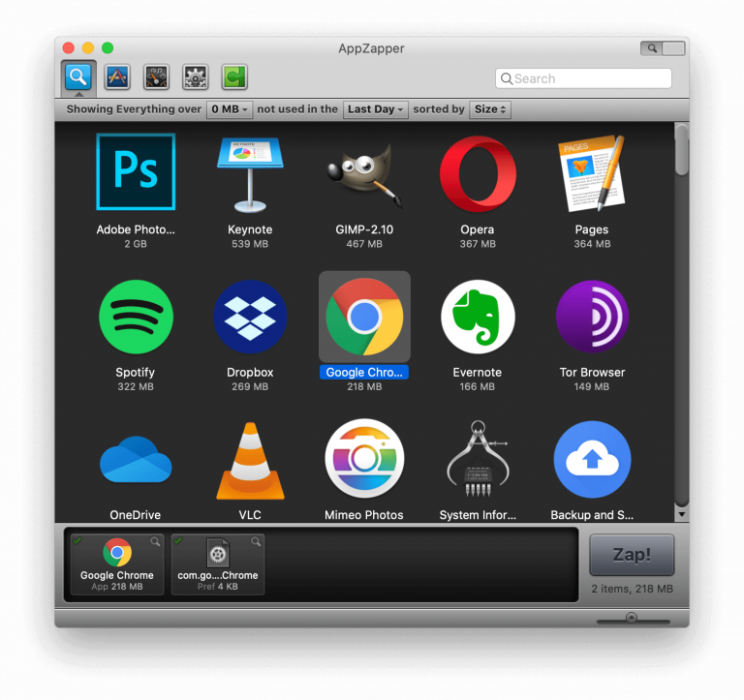The height and width of the screenshot is (700, 744).
Task: Open the sorted by Size dropdown
Action: tap(490, 109)
